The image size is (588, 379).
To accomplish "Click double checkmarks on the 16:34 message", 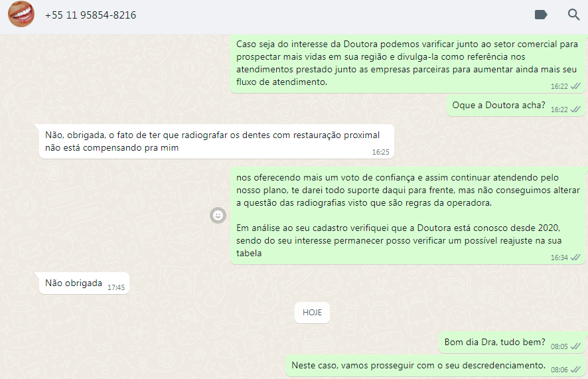I will coord(575,258).
